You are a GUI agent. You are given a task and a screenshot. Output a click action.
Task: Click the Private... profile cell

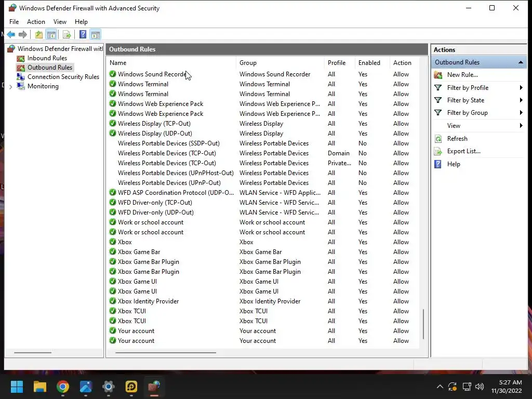coord(339,163)
